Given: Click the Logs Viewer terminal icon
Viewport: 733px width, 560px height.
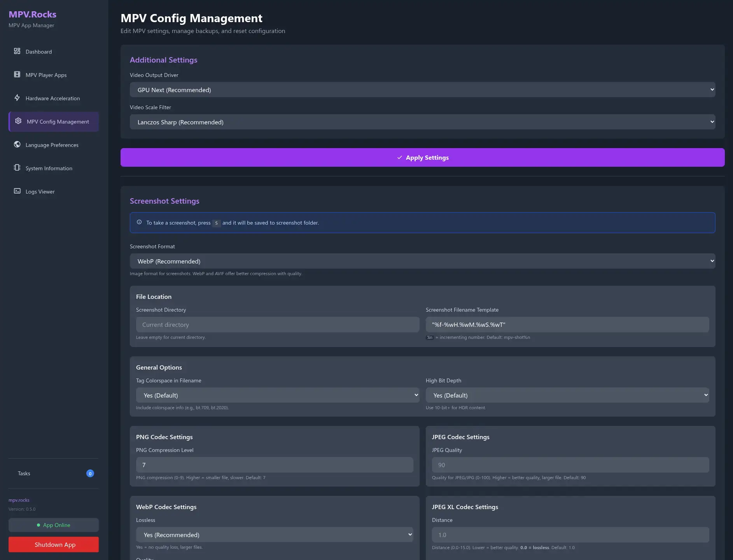Looking at the screenshot, I should 17,191.
